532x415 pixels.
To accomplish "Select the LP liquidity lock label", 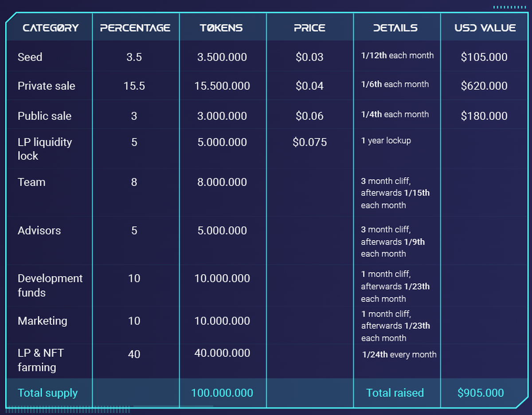I will [44, 149].
